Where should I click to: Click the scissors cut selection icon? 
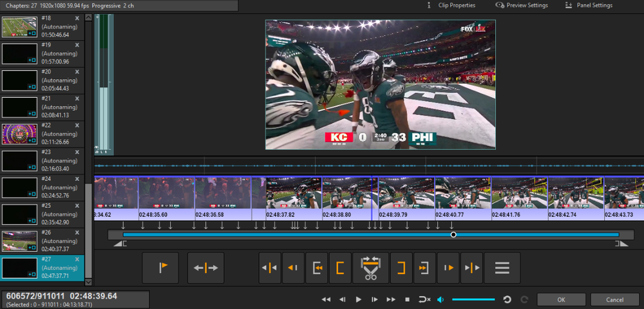(371, 268)
